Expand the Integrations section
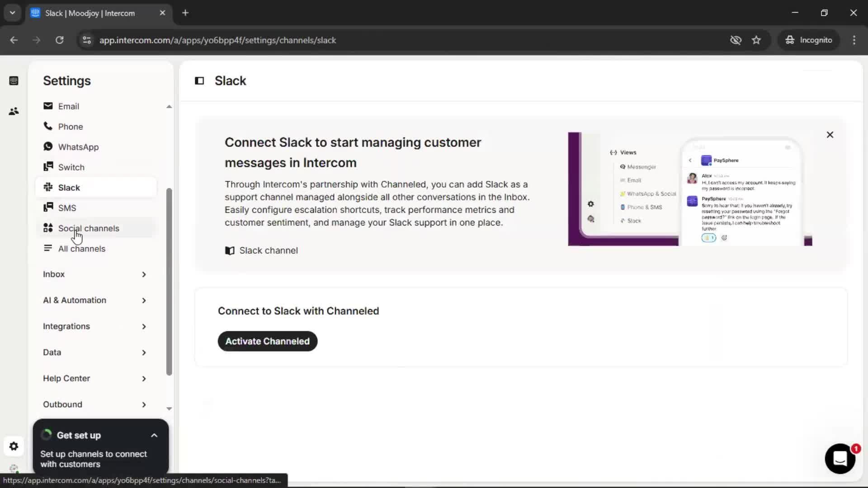 [95, 326]
